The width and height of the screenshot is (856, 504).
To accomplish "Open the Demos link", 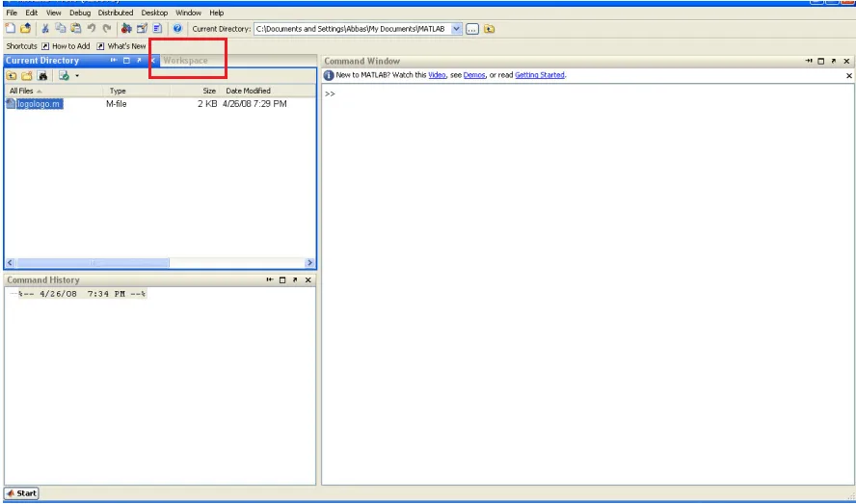I will [474, 75].
